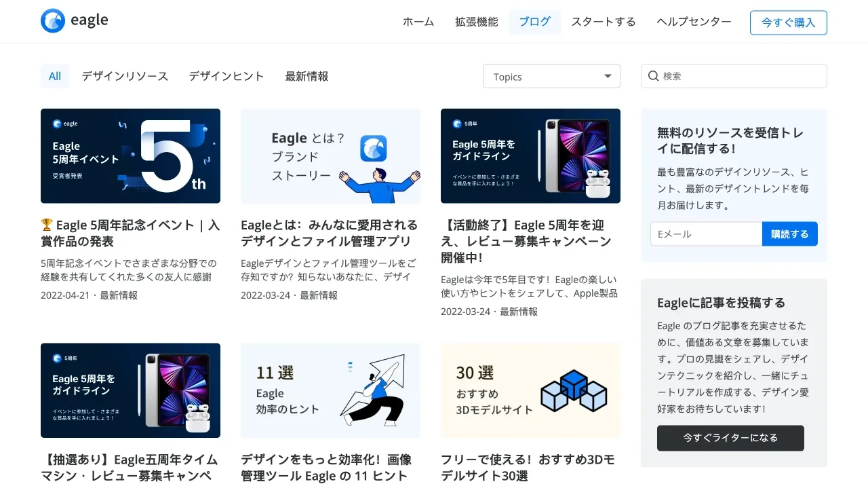Open ヘルプセンター in the navigation
This screenshot has height=484, width=868.
694,22
